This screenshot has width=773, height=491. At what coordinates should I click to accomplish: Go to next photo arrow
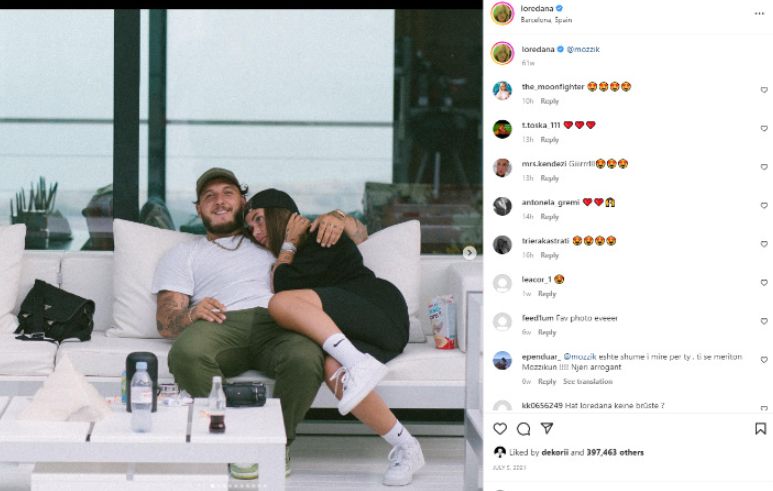pyautogui.click(x=469, y=252)
